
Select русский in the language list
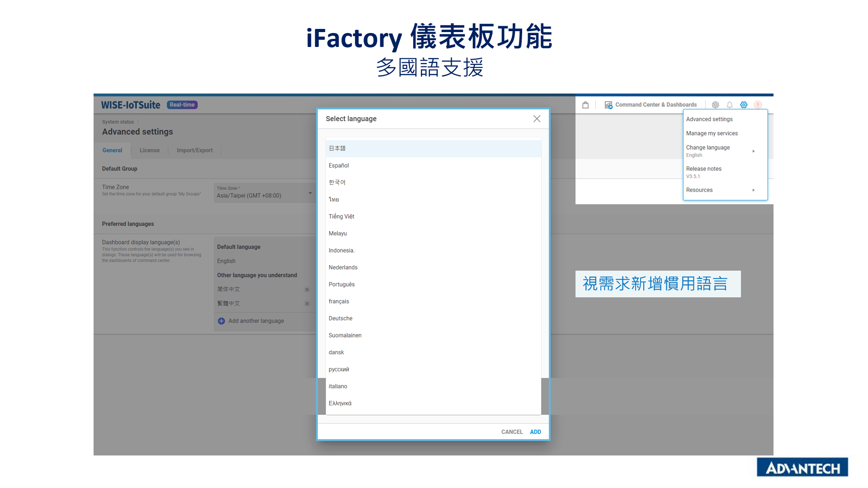(433, 370)
